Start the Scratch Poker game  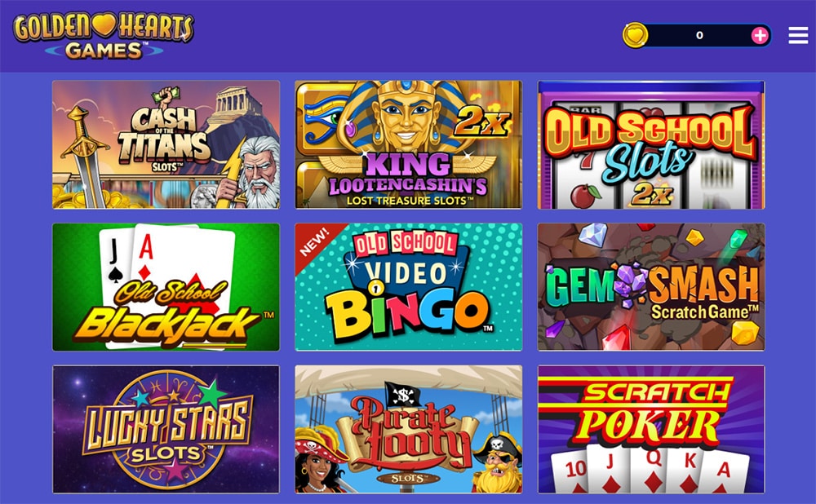point(651,430)
